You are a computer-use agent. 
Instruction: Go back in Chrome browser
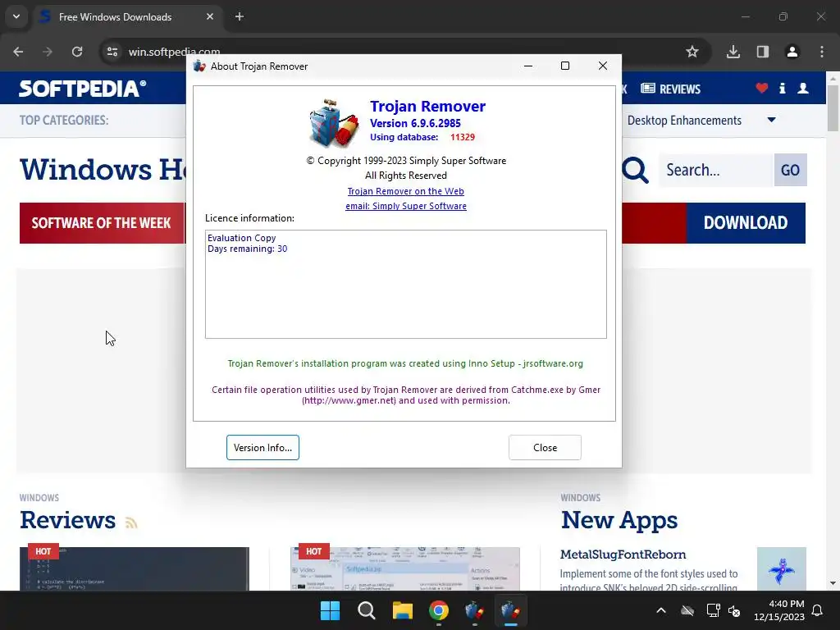[x=18, y=52]
